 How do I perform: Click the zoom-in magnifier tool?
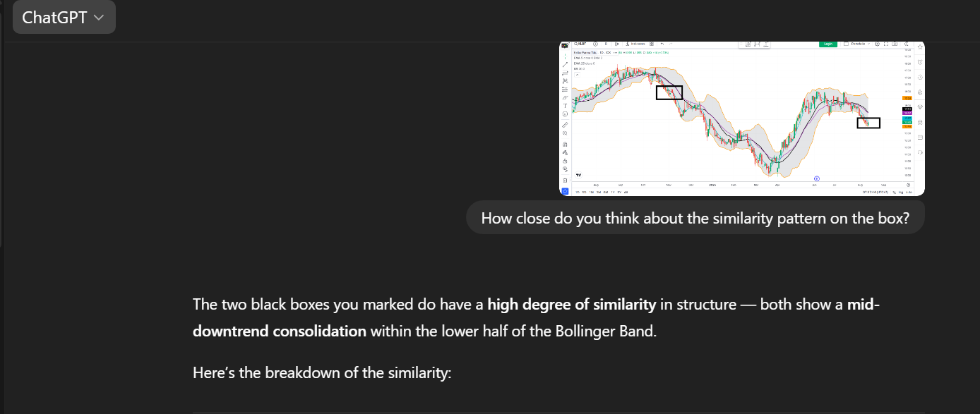click(x=565, y=133)
